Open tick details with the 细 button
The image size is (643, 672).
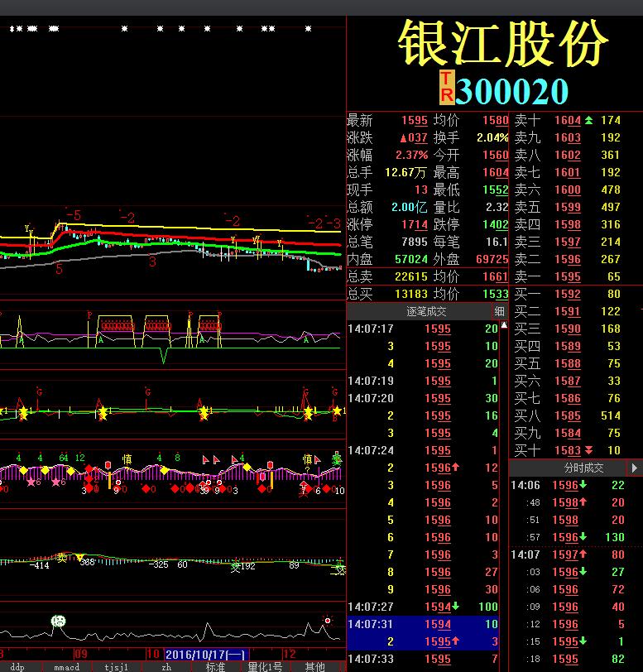499,311
